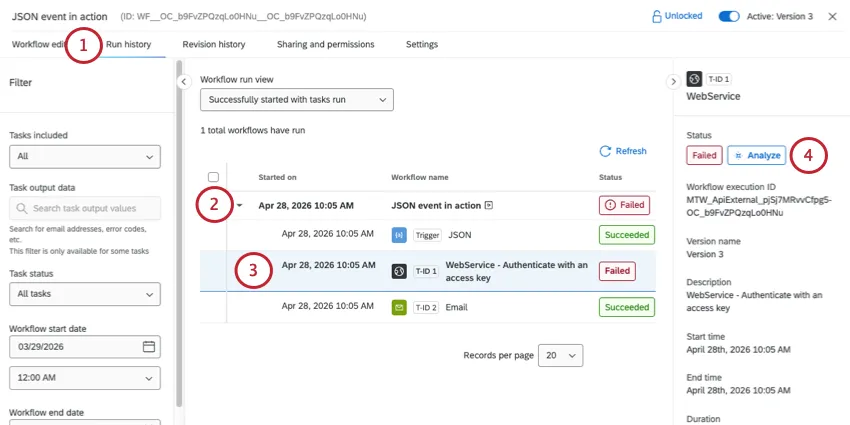Click the T-ID 1 tag in the details panel header

[718, 80]
